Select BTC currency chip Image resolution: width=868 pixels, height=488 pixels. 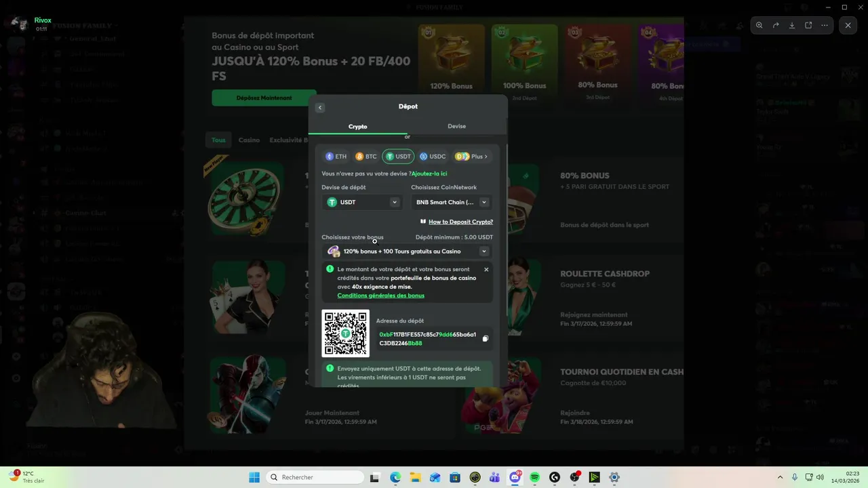[x=366, y=157]
